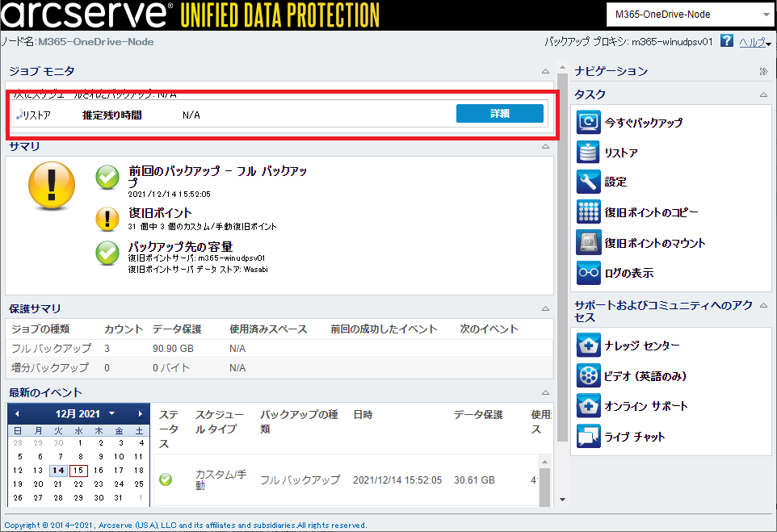Click the バックアップ先の容量 heading
Screen dimensions: 777x532
(180, 247)
